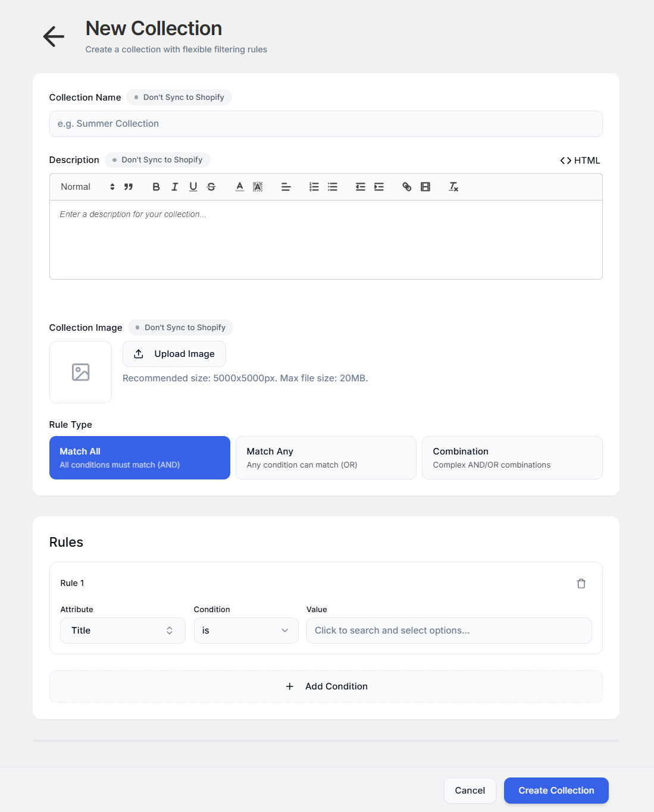Open the Condition dropdown showing is
654x812 pixels.
246,630
